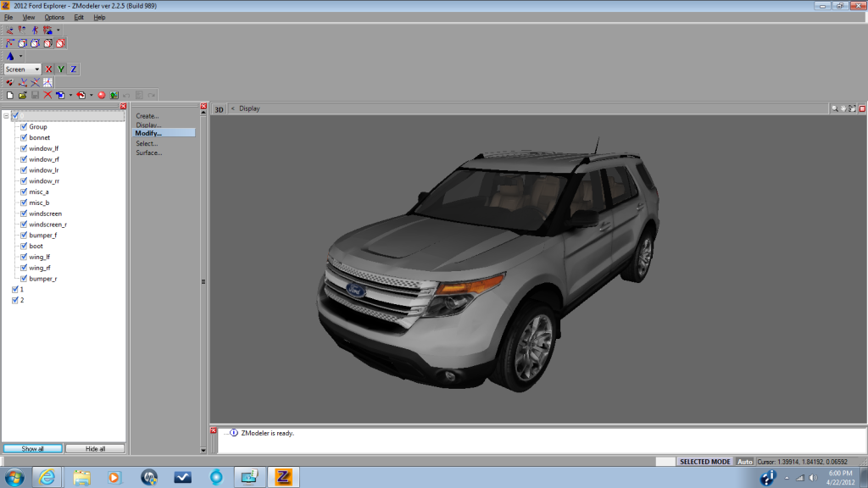Toggle visibility checkbox for wing_rf
This screenshot has width=868, height=488.
pos(24,268)
